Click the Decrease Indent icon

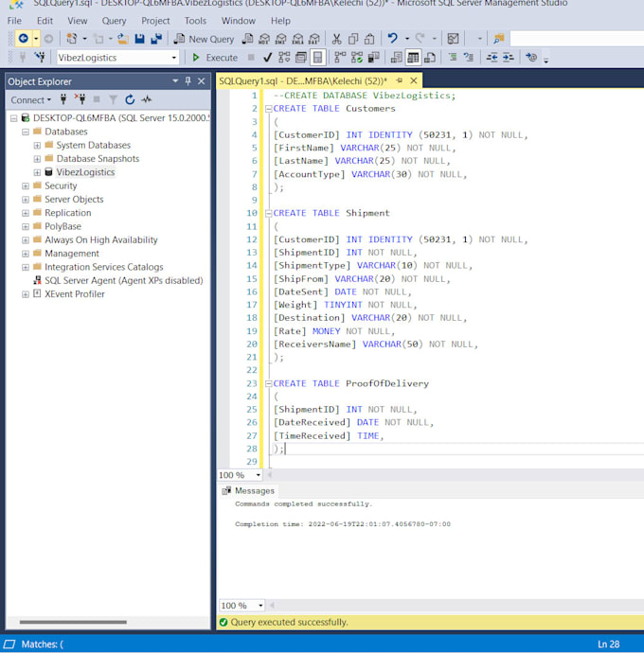492,57
